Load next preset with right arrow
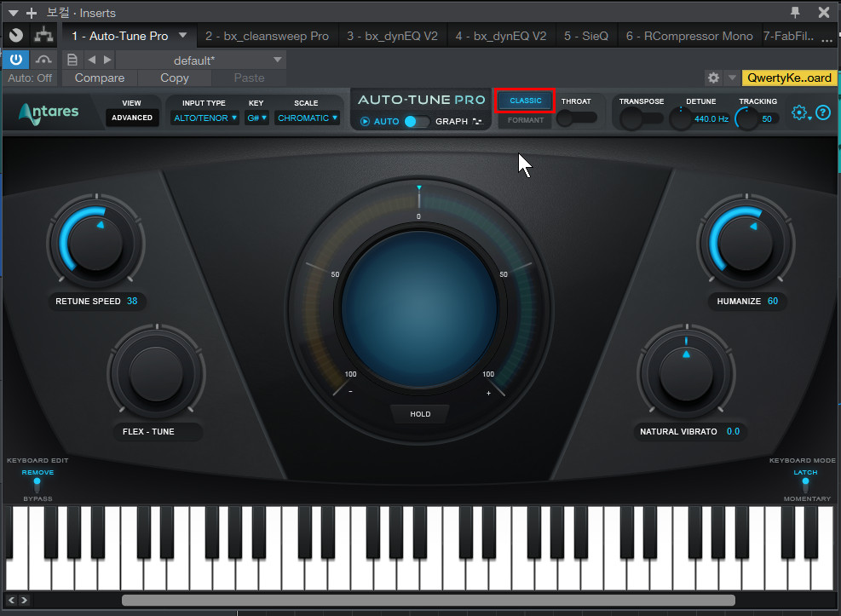The width and height of the screenshot is (841, 616). (x=108, y=60)
